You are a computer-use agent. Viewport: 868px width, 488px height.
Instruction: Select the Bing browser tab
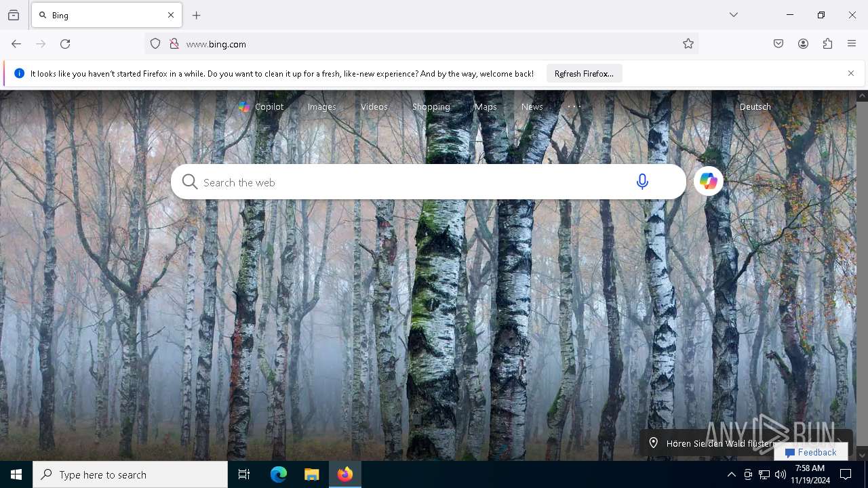106,15
